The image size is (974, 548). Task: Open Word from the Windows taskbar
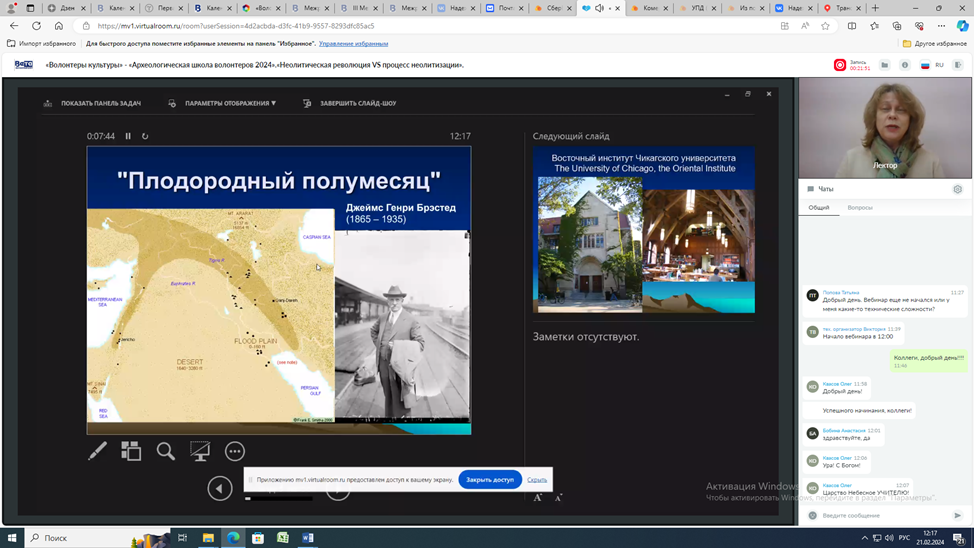click(x=308, y=538)
